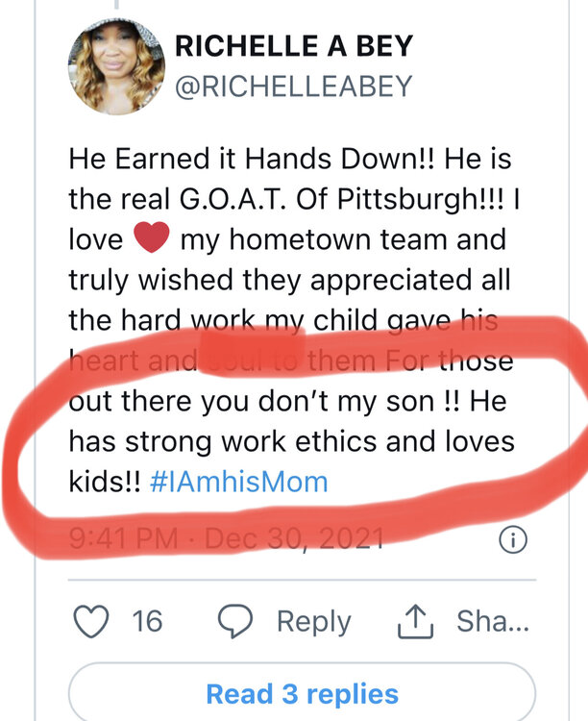Viewport: 588px width, 721px height.
Task: Open the #IAmhisMom hashtag
Action: [238, 482]
